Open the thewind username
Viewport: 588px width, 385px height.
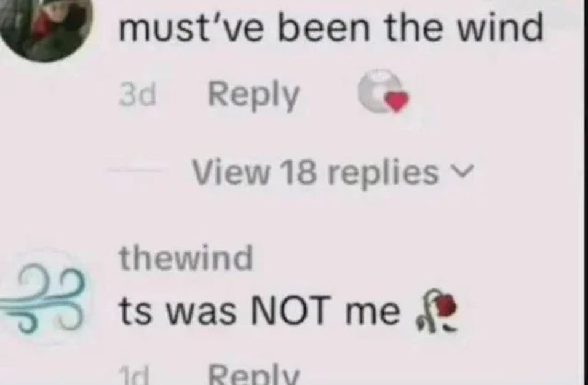186,258
